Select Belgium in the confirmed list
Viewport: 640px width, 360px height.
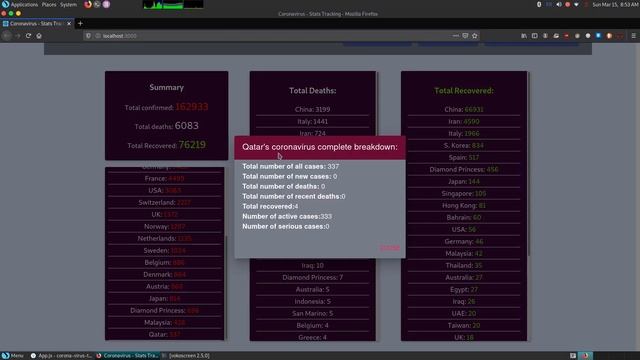tap(164, 262)
